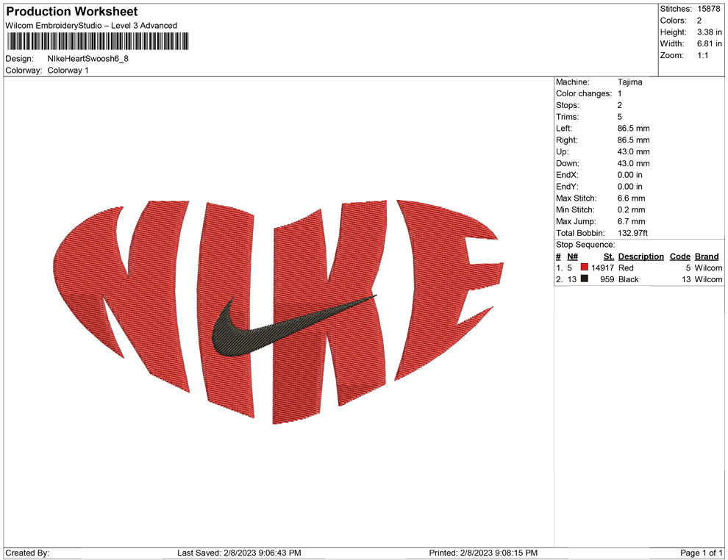Image resolution: width=728 pixels, height=560 pixels.
Task: Click the Stops value 2
Action: [x=619, y=105]
